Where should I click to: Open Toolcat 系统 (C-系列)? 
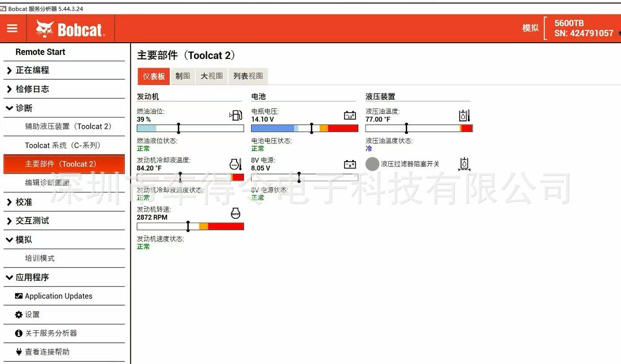point(64,145)
